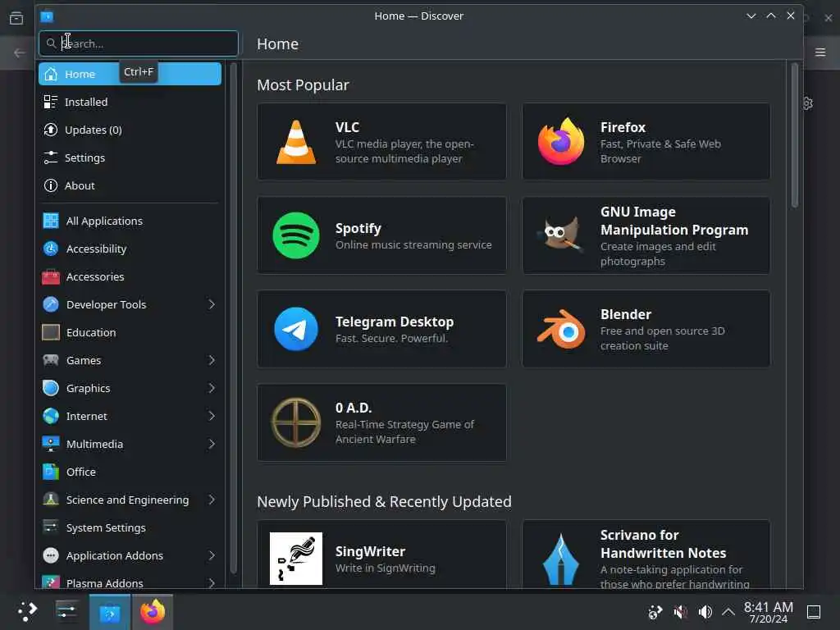Open the About page
Viewport: 840px width, 630px height.
pyautogui.click(x=130, y=185)
